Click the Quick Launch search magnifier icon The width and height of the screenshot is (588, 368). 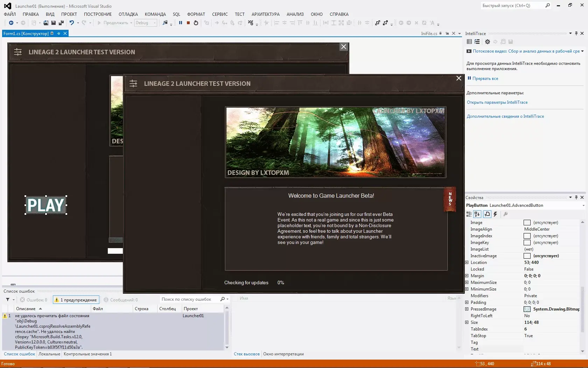pos(548,5)
